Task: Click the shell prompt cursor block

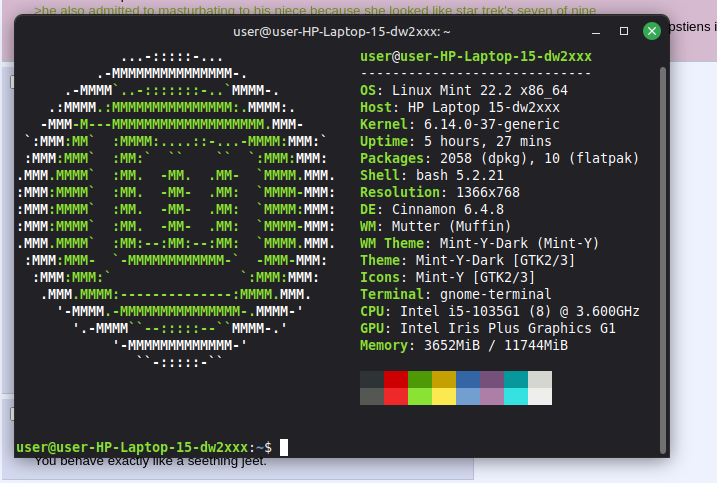Action: (x=284, y=447)
